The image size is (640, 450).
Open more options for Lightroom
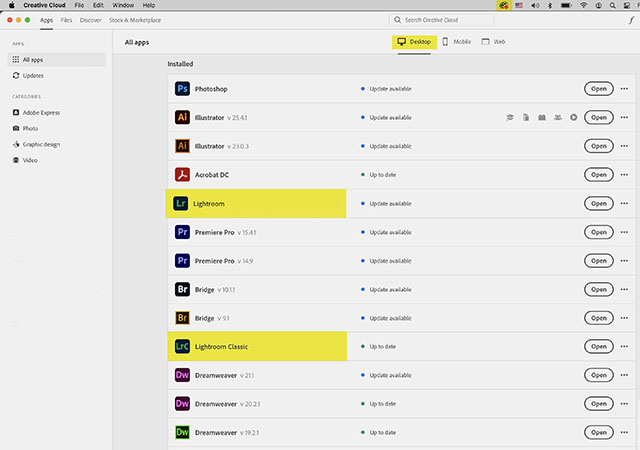click(624, 203)
